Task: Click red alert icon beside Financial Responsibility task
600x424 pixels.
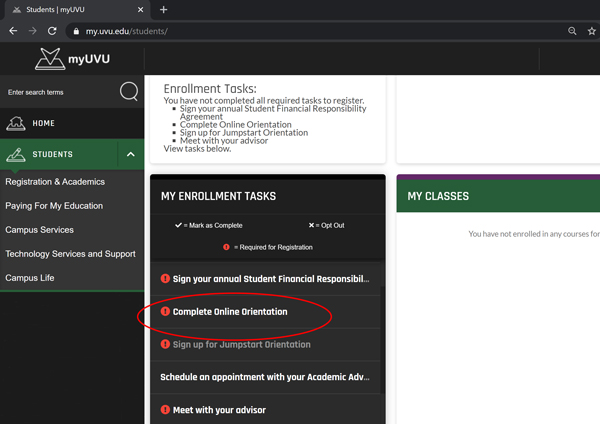Action: (x=165, y=279)
